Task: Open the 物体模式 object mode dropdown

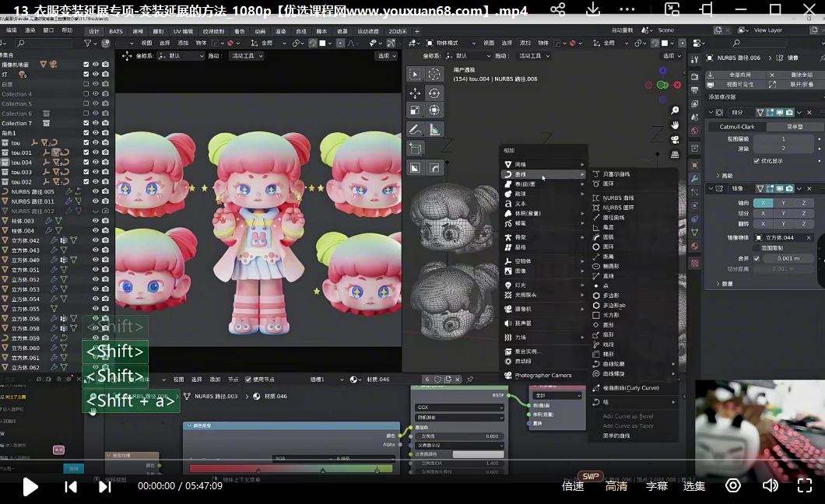Action: click(451, 43)
